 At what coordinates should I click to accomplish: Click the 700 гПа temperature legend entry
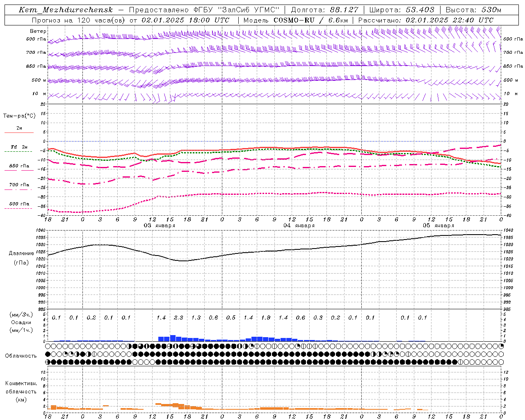click(x=19, y=185)
